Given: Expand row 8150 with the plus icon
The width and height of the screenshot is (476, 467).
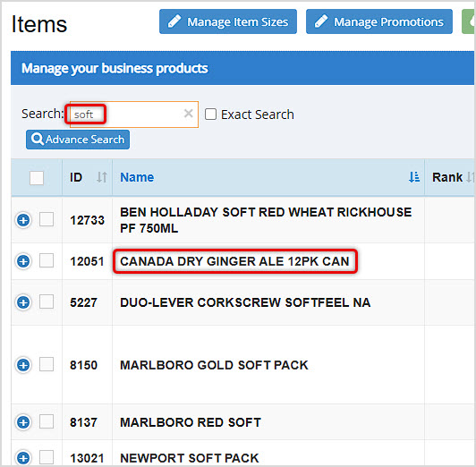Looking at the screenshot, I should [23, 365].
